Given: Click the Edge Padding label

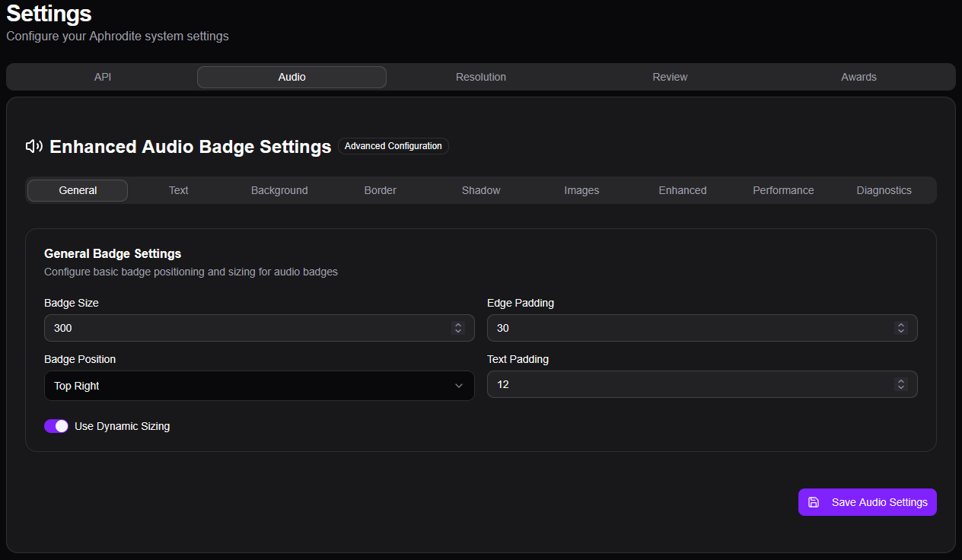Looking at the screenshot, I should click(521, 303).
